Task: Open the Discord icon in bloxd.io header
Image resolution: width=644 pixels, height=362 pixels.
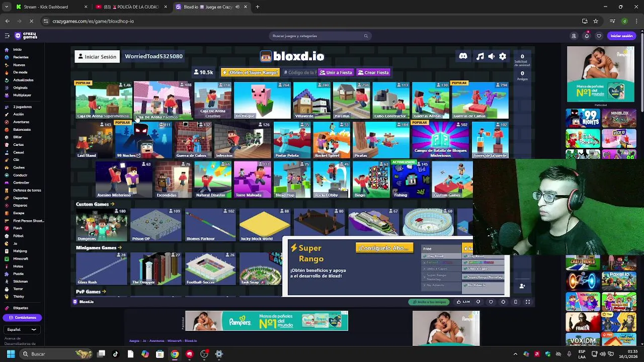Action: pos(463,56)
